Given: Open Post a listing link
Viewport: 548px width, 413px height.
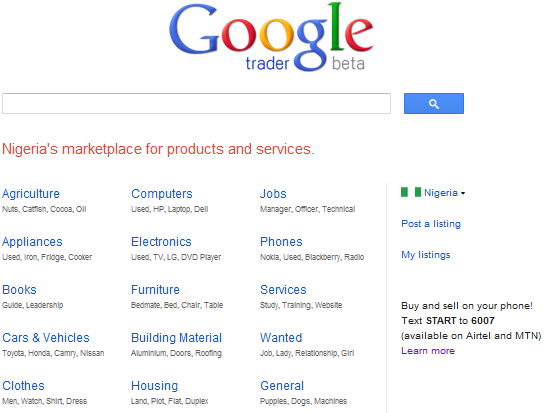Looking at the screenshot, I should pyautogui.click(x=431, y=224).
